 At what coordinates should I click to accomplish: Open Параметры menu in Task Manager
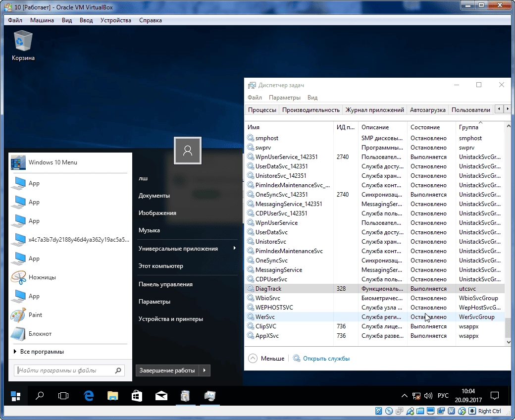(x=284, y=98)
